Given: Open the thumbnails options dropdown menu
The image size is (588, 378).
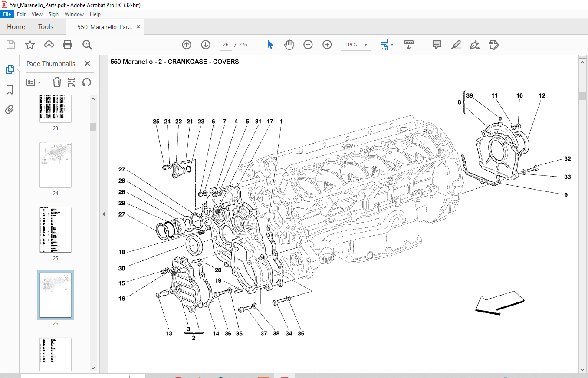Looking at the screenshot, I should 34,82.
